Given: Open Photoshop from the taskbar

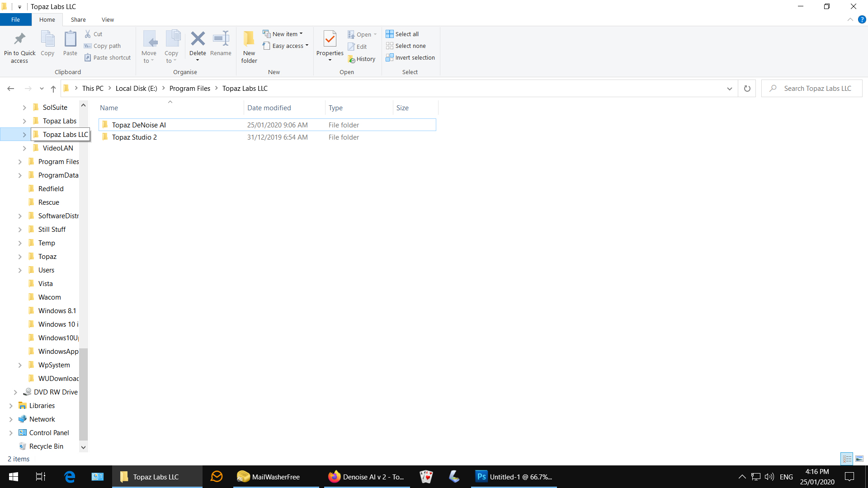Looking at the screenshot, I should pos(514,477).
